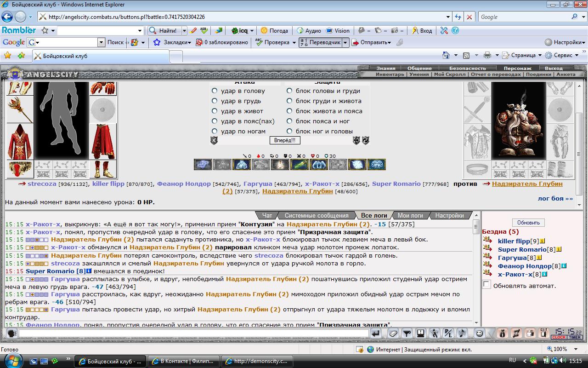Open the Переводчик dropdown arrow
Screen dimensions: 588x368
point(345,42)
